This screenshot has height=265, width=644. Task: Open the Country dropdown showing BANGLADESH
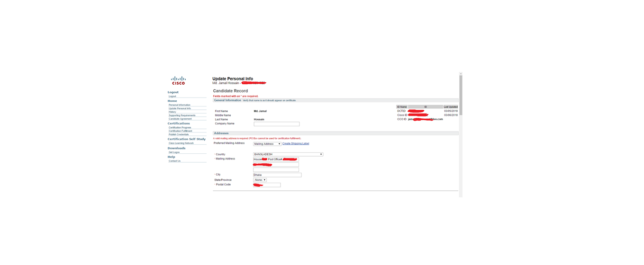(x=288, y=154)
